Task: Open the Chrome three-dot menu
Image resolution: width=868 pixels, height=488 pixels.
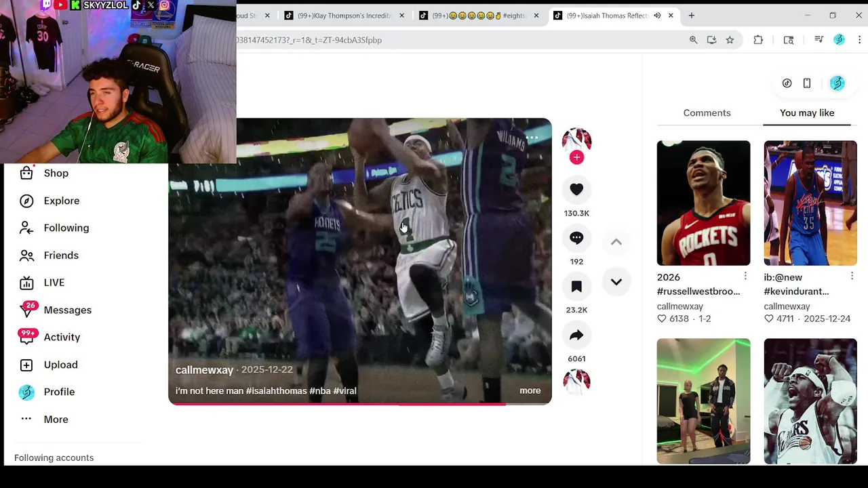Action: [x=859, y=40]
